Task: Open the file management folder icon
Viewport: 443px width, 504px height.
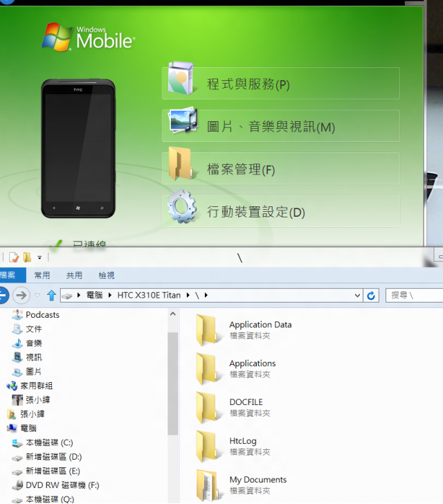Action: click(x=181, y=163)
